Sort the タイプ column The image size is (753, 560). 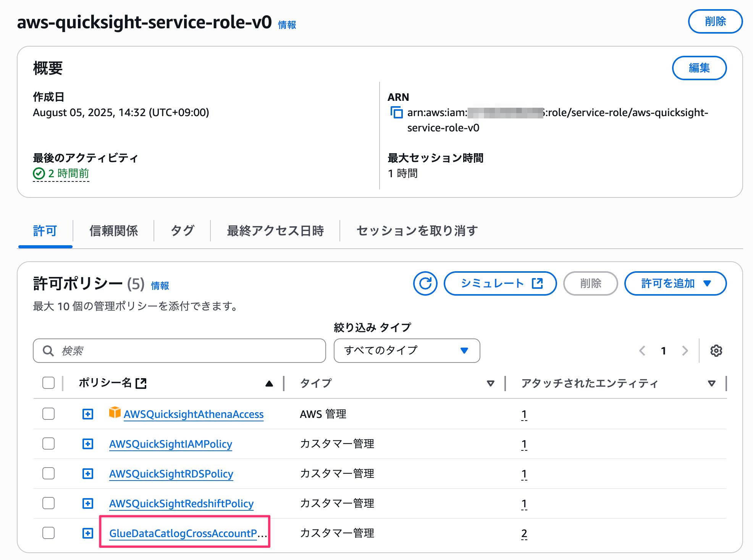tap(491, 384)
